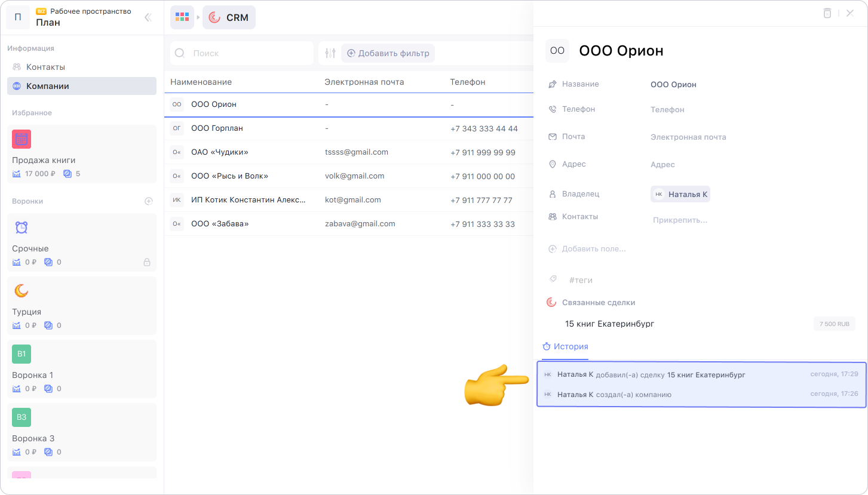Screen dimensions: 868x495
Task: Click Добавить поле plus icon
Action: point(553,249)
